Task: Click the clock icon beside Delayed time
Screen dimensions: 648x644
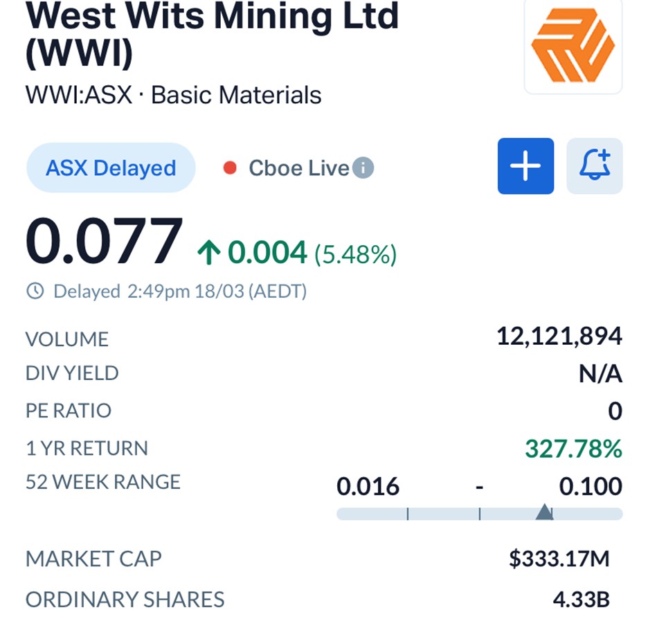Action: tap(35, 292)
